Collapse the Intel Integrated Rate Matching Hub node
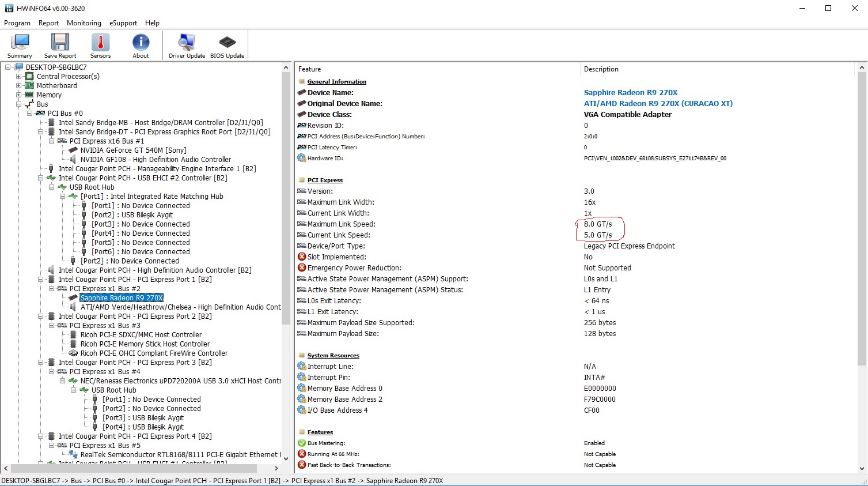 (62, 196)
